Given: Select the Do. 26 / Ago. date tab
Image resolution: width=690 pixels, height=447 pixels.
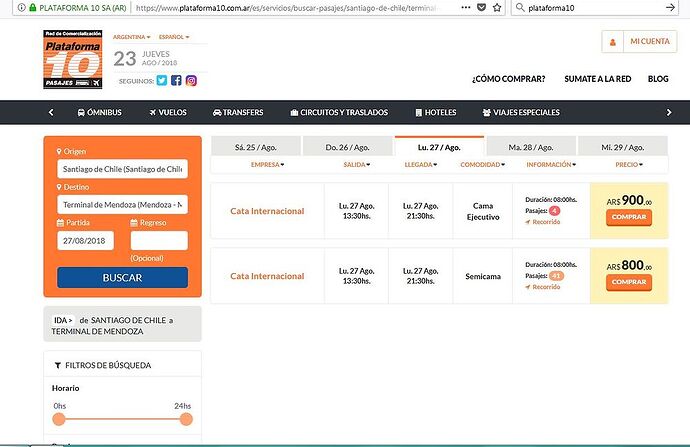Looking at the screenshot, I should pos(347,147).
